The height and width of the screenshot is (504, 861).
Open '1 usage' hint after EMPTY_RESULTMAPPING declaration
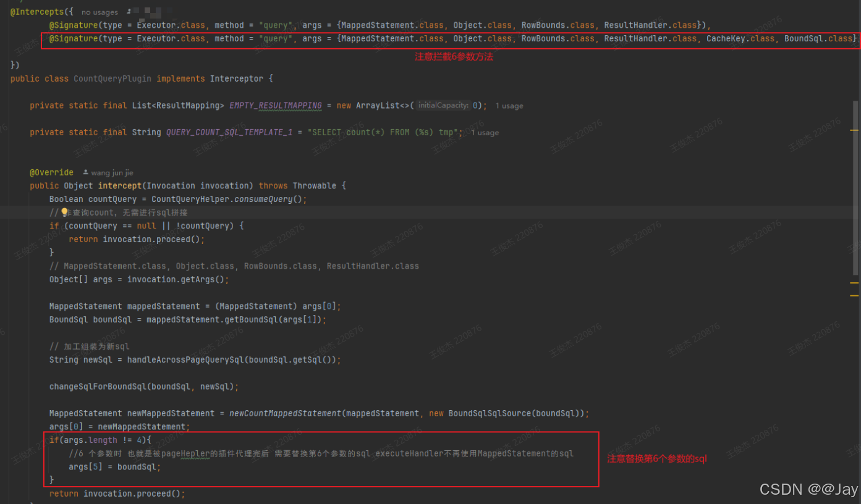coord(509,106)
